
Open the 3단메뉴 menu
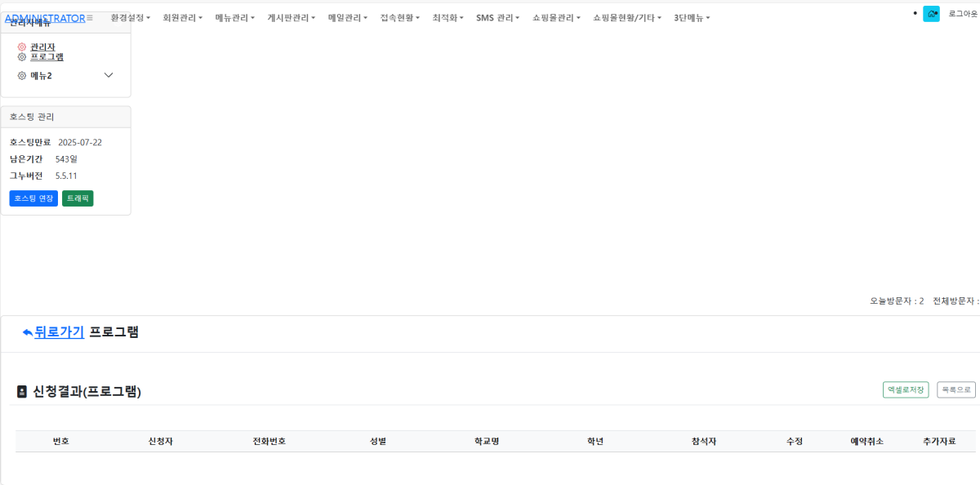coord(693,17)
